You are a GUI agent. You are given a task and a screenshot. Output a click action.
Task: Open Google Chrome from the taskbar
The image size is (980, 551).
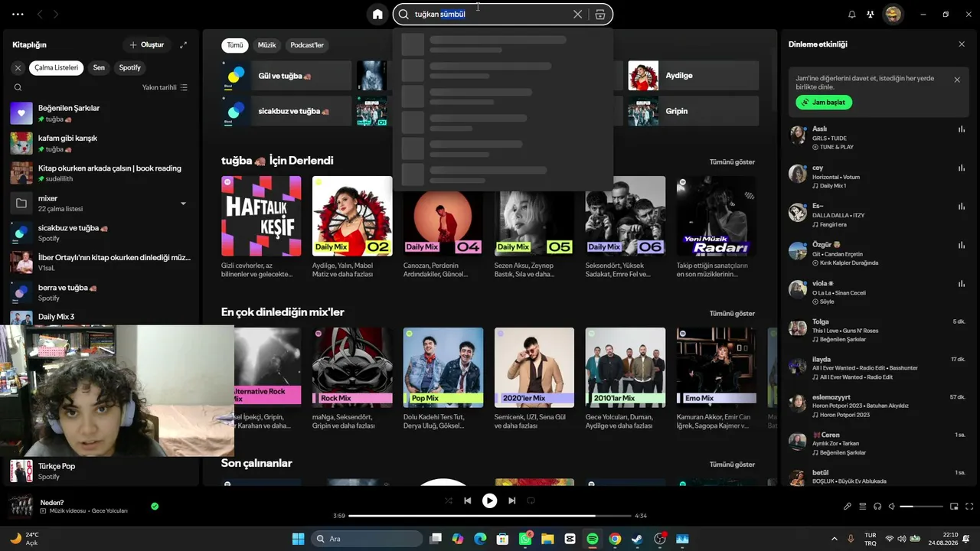(x=615, y=539)
